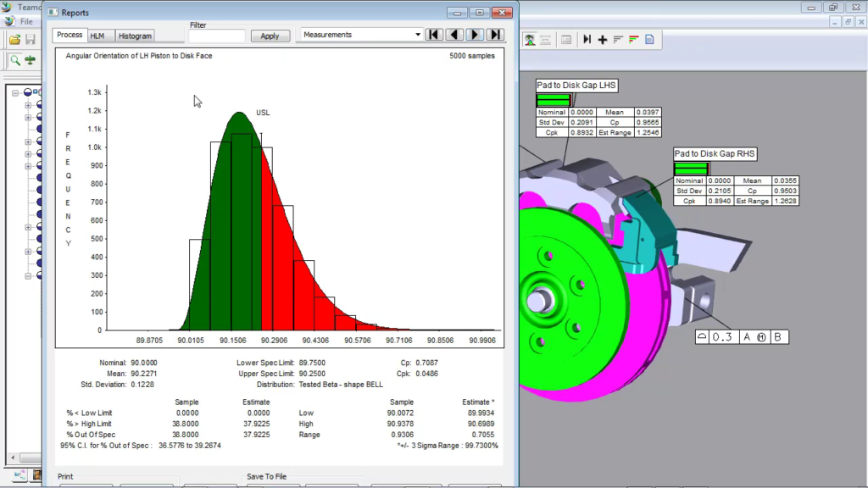Image resolution: width=868 pixels, height=488 pixels.
Task: Click the image/graph icon in the right toolbar
Action: [x=530, y=39]
